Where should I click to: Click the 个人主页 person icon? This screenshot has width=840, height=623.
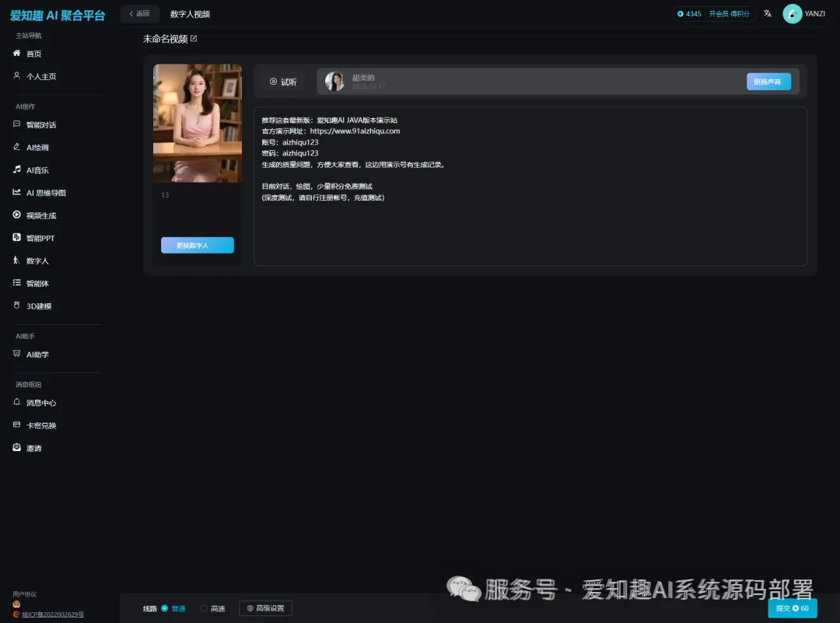tap(16, 75)
